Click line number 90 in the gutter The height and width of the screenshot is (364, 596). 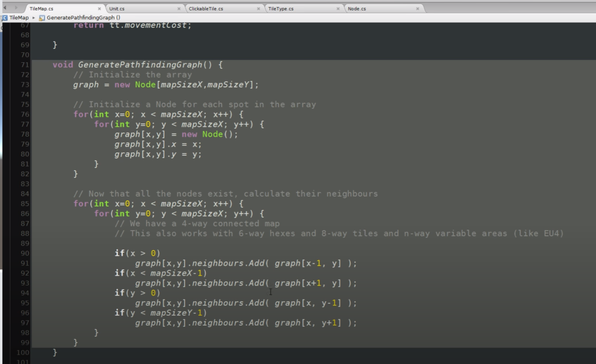tap(24, 253)
